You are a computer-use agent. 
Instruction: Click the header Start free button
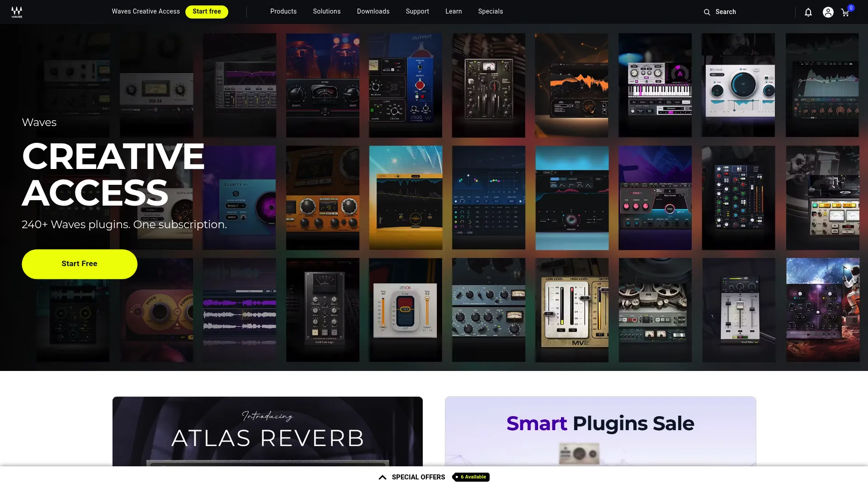coord(207,12)
